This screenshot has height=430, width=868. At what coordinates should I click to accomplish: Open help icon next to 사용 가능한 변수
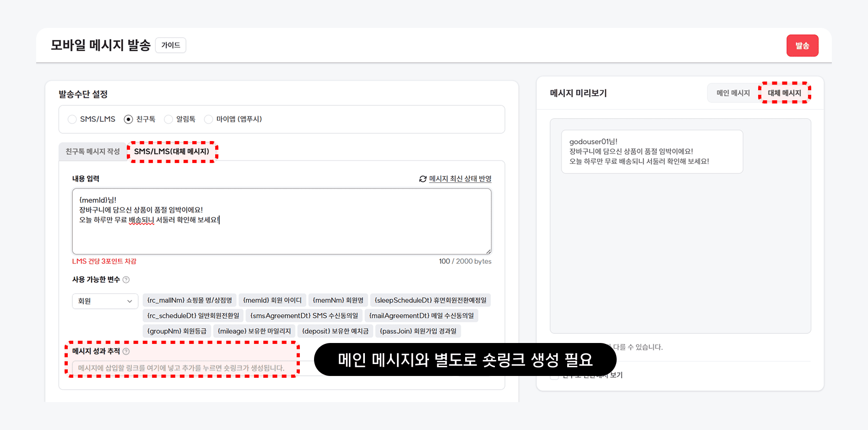(x=126, y=280)
